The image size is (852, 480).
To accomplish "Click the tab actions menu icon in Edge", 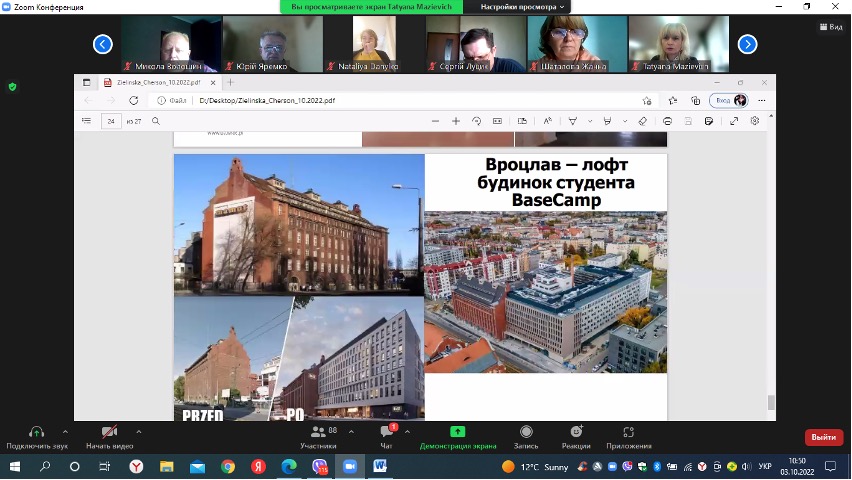I will point(86,83).
